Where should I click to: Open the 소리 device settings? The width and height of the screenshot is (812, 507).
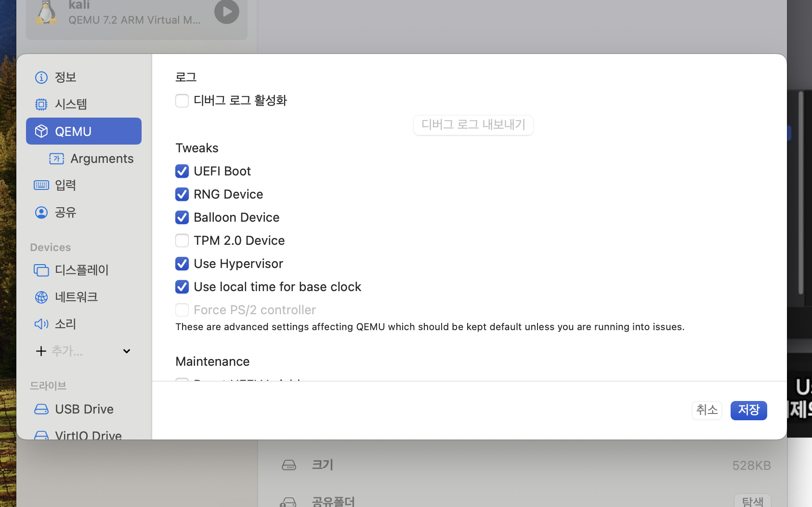pyautogui.click(x=84, y=324)
